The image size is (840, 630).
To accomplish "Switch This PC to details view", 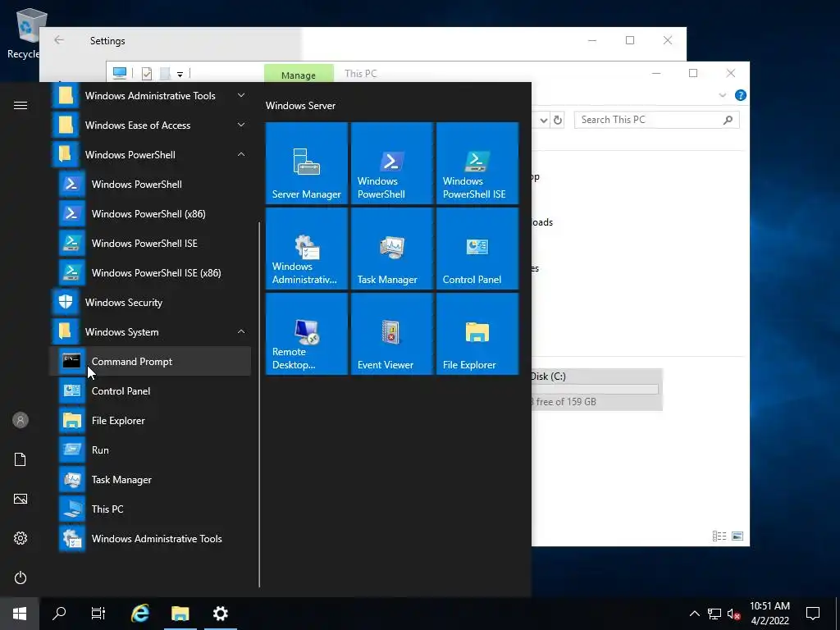I will tap(719, 536).
